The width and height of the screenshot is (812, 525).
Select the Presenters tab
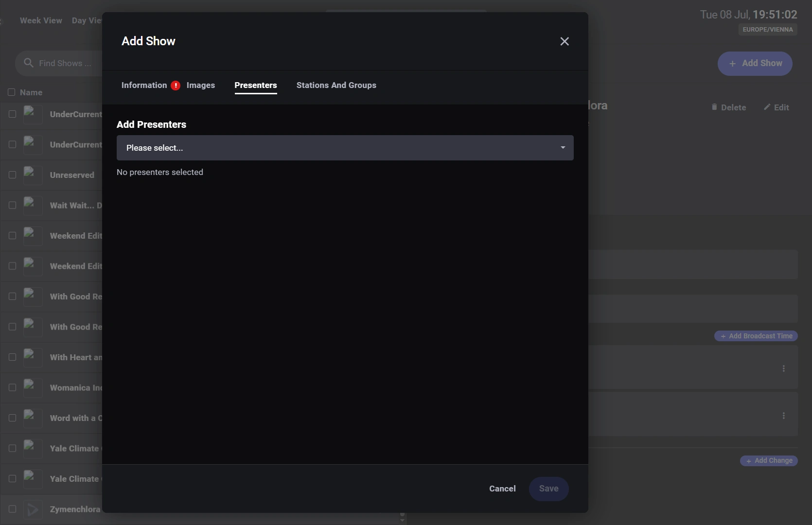[x=255, y=85]
